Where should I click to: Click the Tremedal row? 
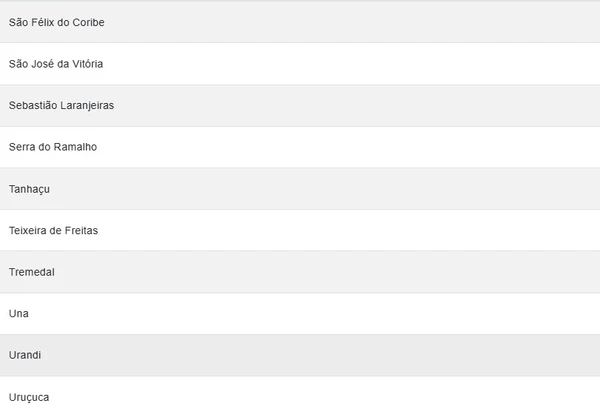[x=300, y=272]
